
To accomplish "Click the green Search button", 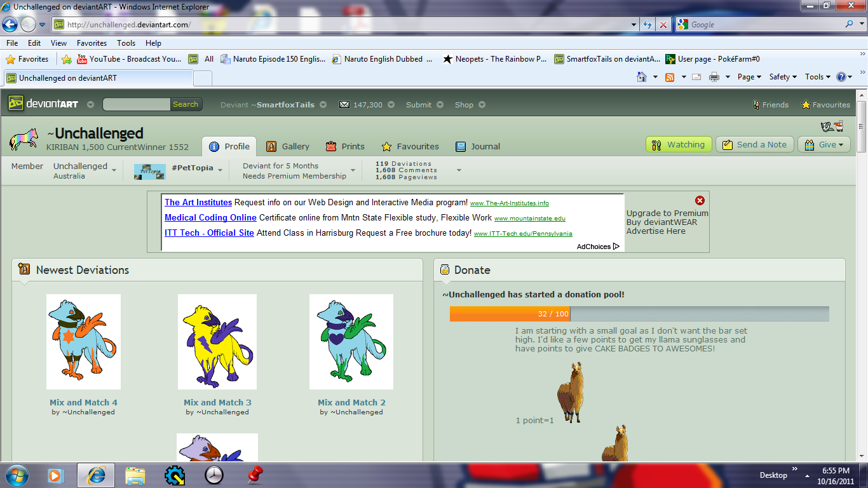I will coord(186,104).
